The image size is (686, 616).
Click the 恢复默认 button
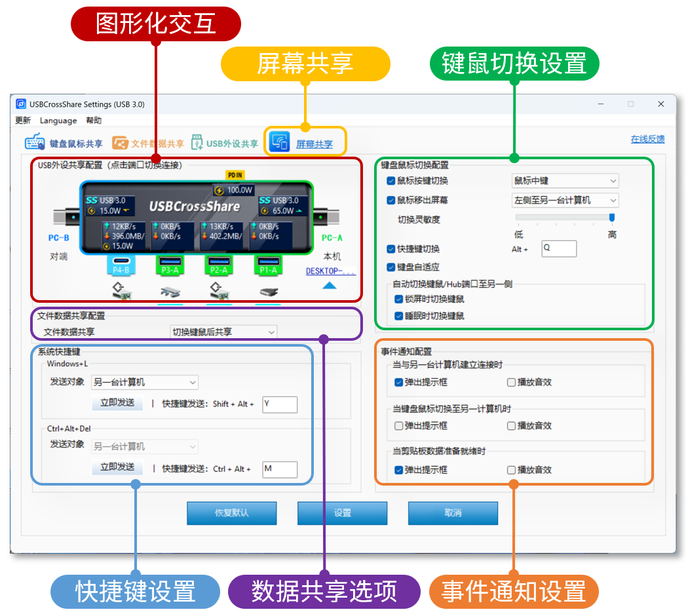[x=231, y=513]
